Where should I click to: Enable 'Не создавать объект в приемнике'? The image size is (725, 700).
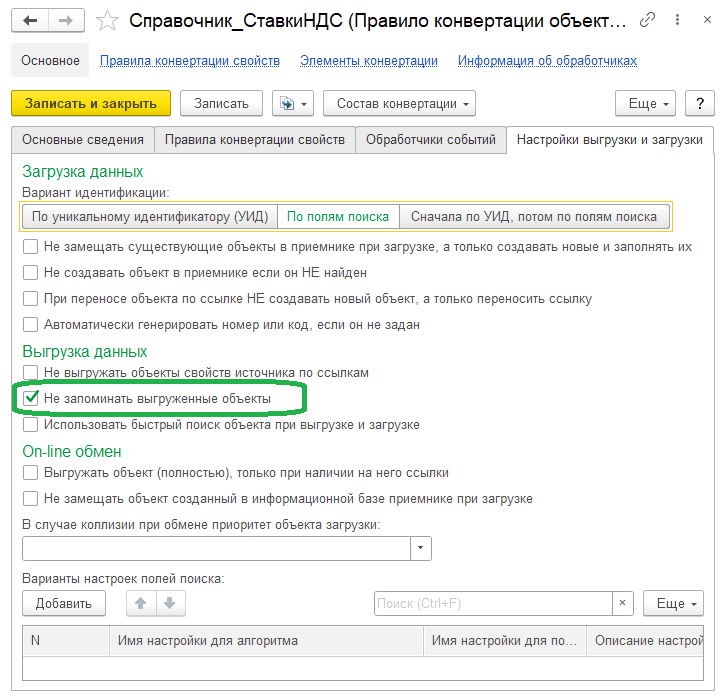(31, 273)
